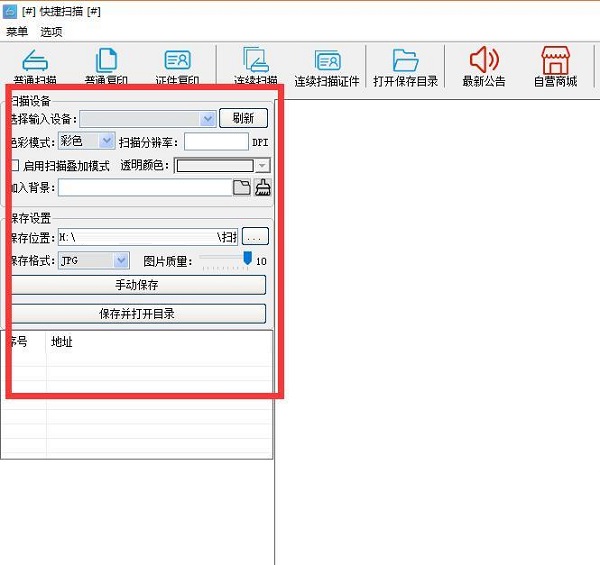Enable 启用扫描叠加模式 checkbox
The width and height of the screenshot is (600, 565).
pos(15,165)
